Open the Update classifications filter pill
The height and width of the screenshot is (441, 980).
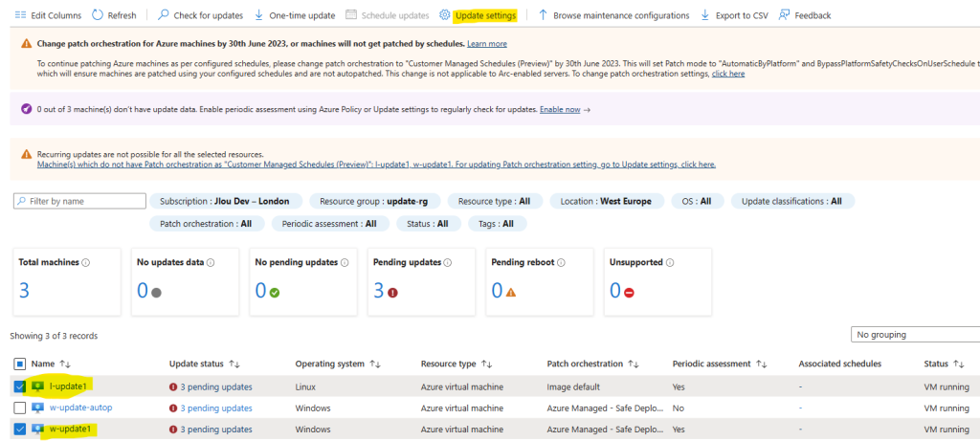tap(791, 201)
